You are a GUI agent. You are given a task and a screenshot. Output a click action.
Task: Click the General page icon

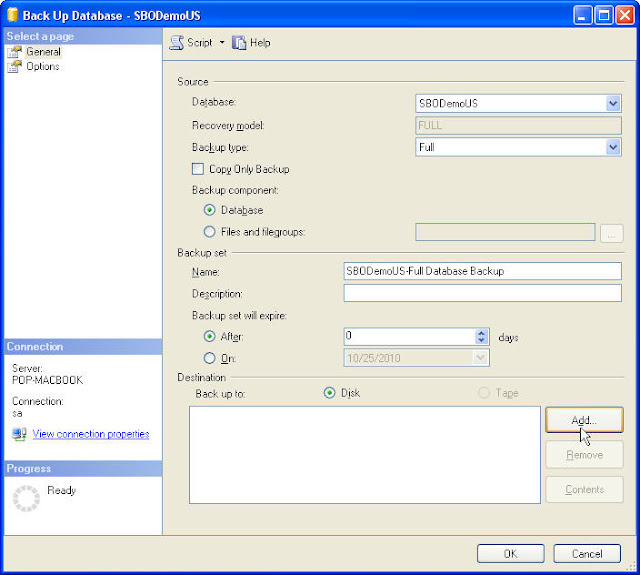point(15,52)
